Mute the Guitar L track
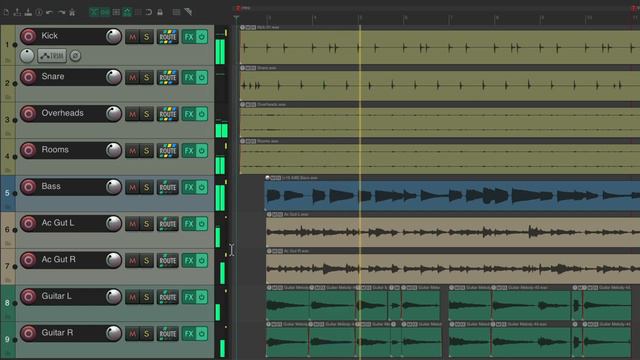The height and width of the screenshot is (360, 640). tap(133, 297)
